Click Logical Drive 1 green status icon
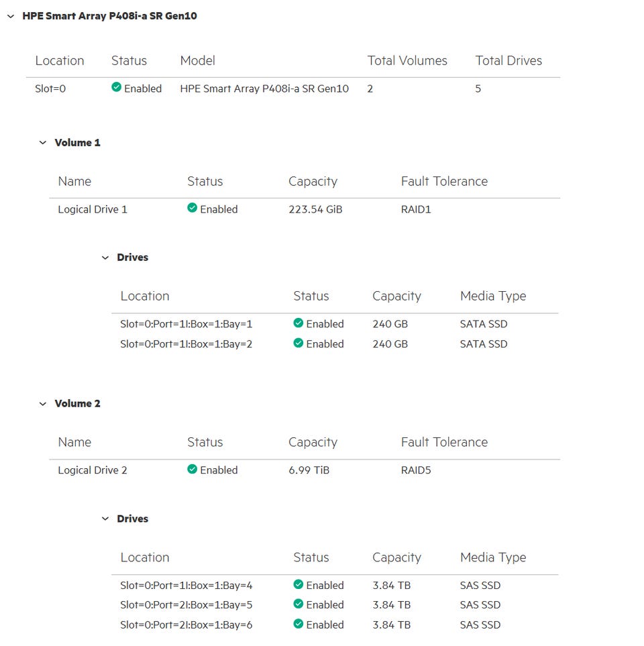This screenshot has width=644, height=646. coord(192,208)
